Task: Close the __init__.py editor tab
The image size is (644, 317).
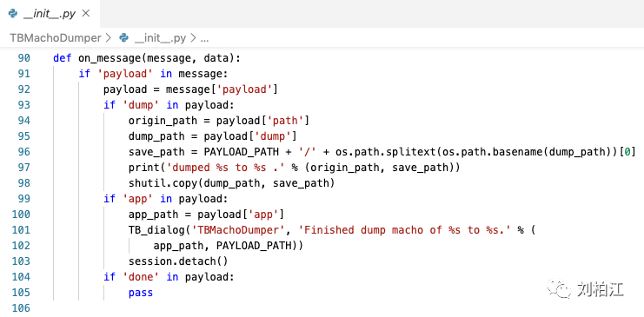Action: pos(86,14)
